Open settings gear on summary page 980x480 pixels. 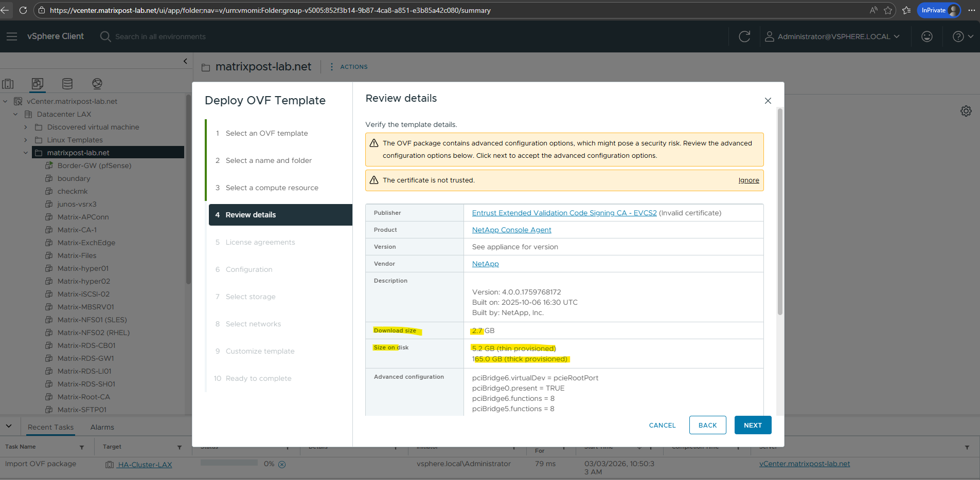966,111
